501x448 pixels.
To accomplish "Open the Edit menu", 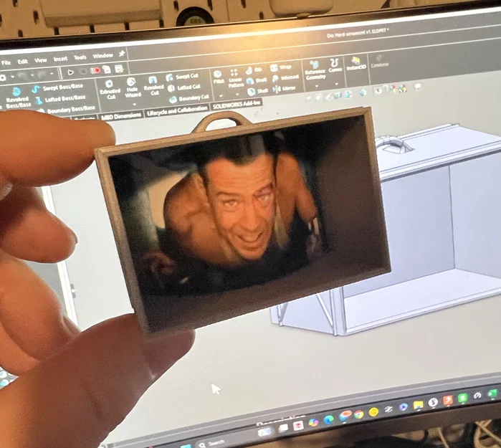I will pyautogui.click(x=22, y=62).
